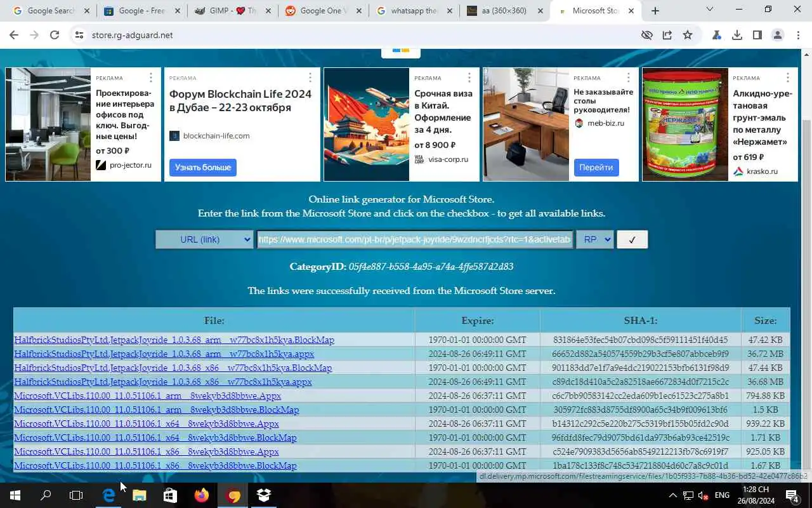Download VCLibs x86 BlockMap file
This screenshot has width=812, height=508.
pyautogui.click(x=155, y=465)
